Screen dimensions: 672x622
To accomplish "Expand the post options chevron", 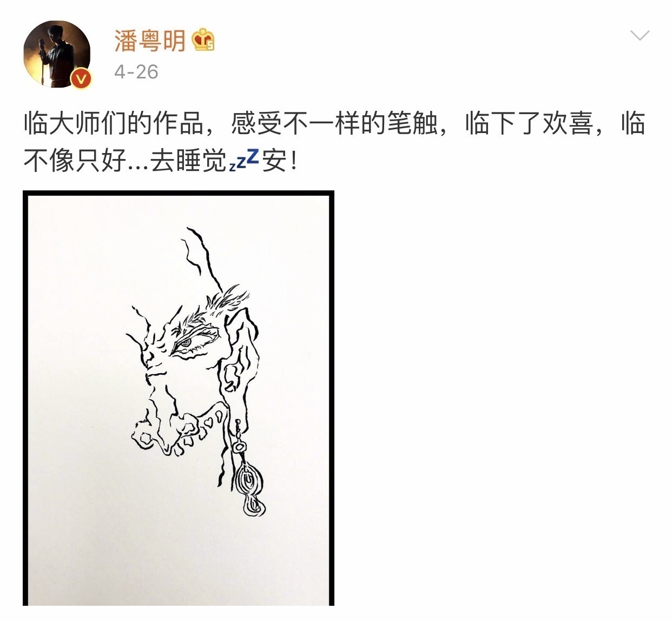I will 640,36.
